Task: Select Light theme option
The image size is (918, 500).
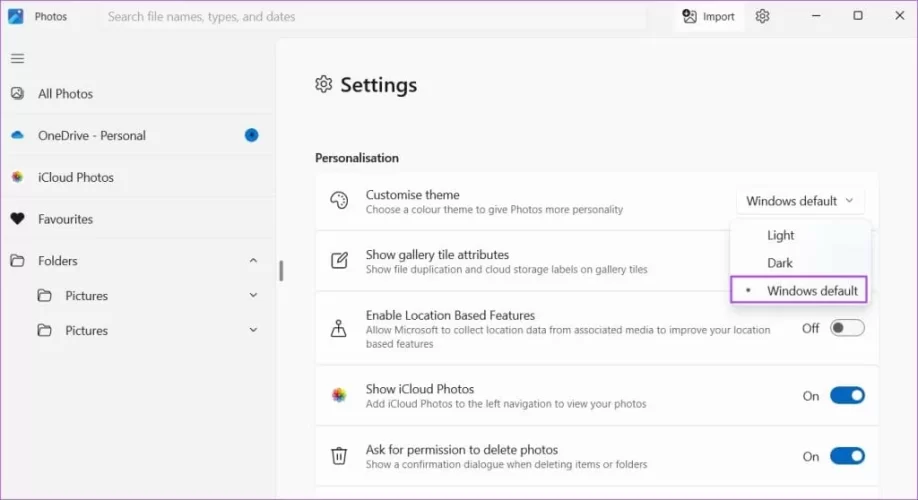Action: 781,235
